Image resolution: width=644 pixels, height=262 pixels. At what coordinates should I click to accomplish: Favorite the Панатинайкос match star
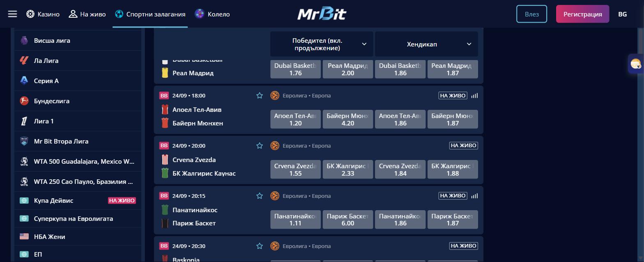(260, 196)
